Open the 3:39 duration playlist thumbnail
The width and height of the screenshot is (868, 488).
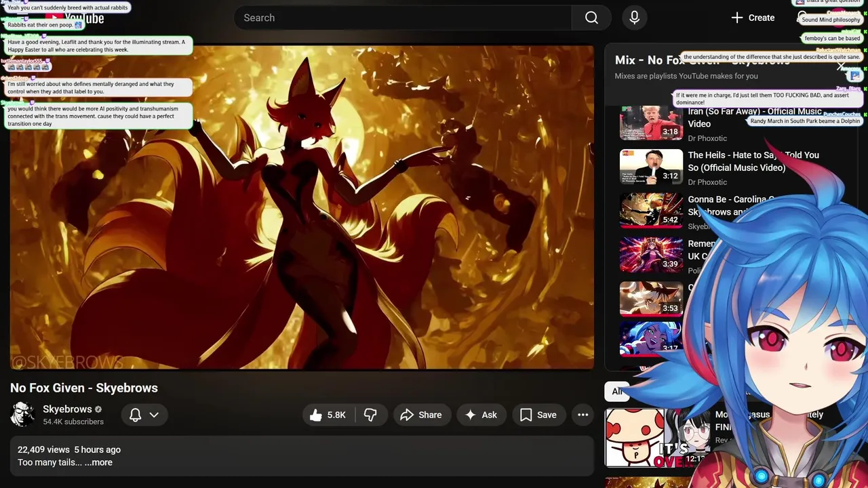651,255
